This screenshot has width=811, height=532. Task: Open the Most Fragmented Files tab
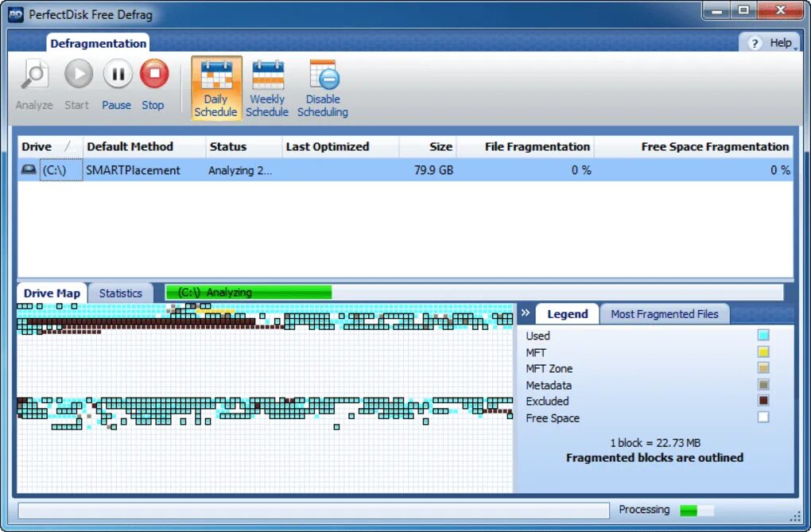click(664, 314)
